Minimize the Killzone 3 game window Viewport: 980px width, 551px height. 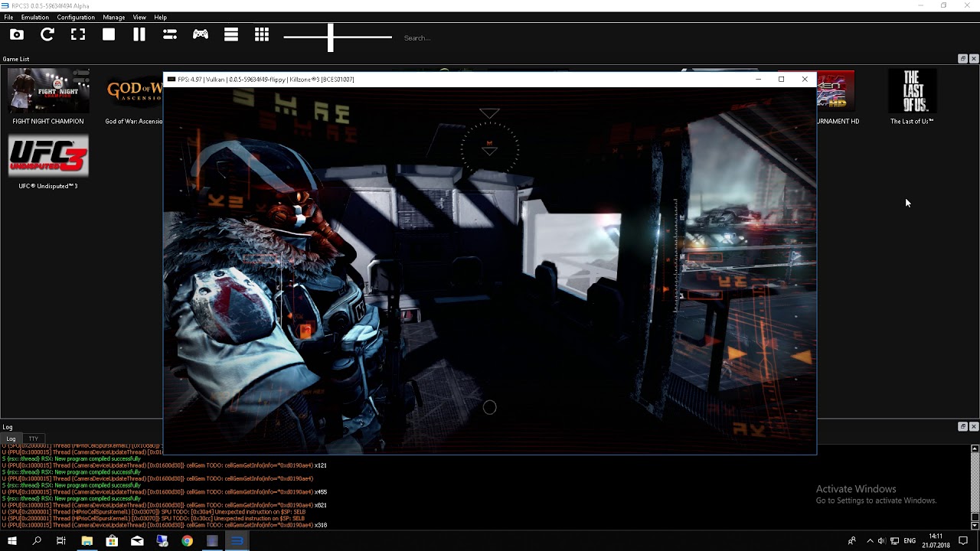click(x=758, y=79)
